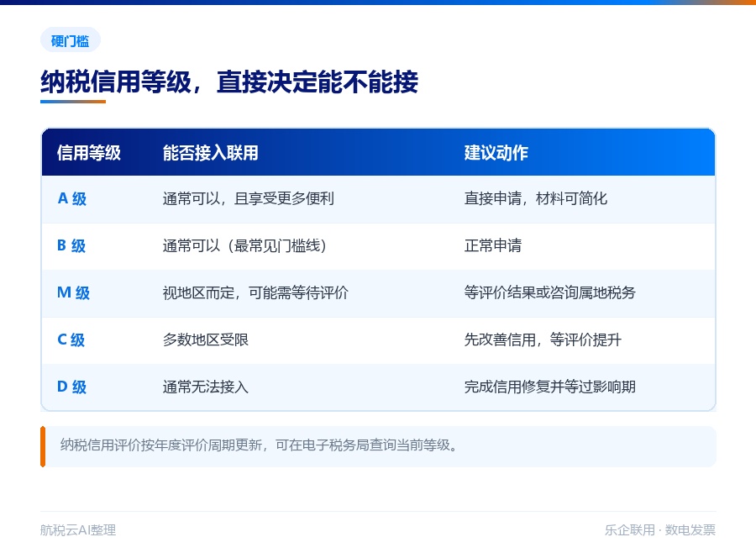
Task: Click the title 纳税信用等级，直接决定能不能接
Action: (229, 82)
